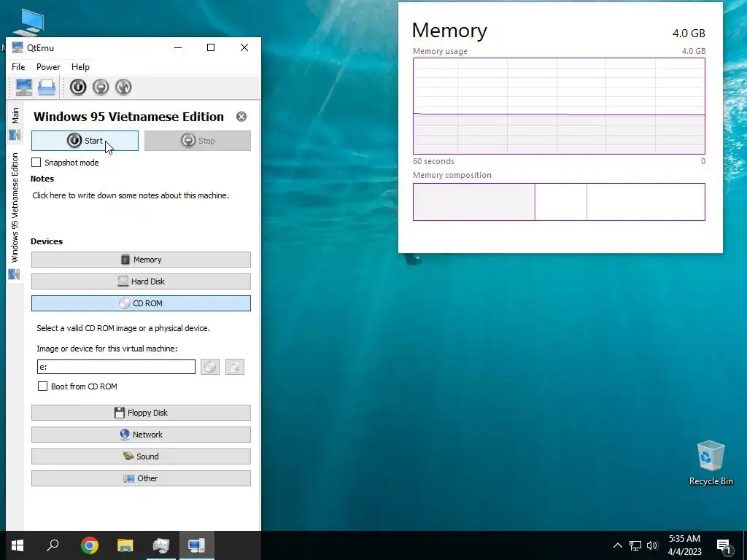Click the browse CD image file icon
This screenshot has height=560, width=747.
[235, 367]
